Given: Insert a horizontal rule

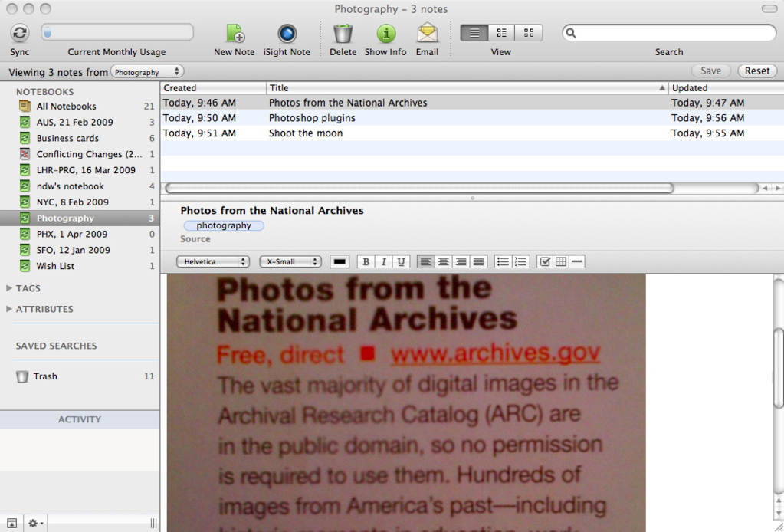Looking at the screenshot, I should click(577, 261).
